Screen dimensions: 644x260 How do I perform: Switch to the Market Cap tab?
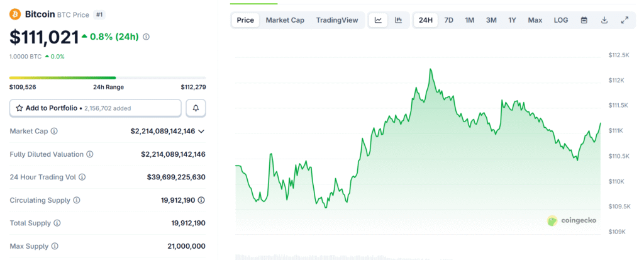[285, 20]
